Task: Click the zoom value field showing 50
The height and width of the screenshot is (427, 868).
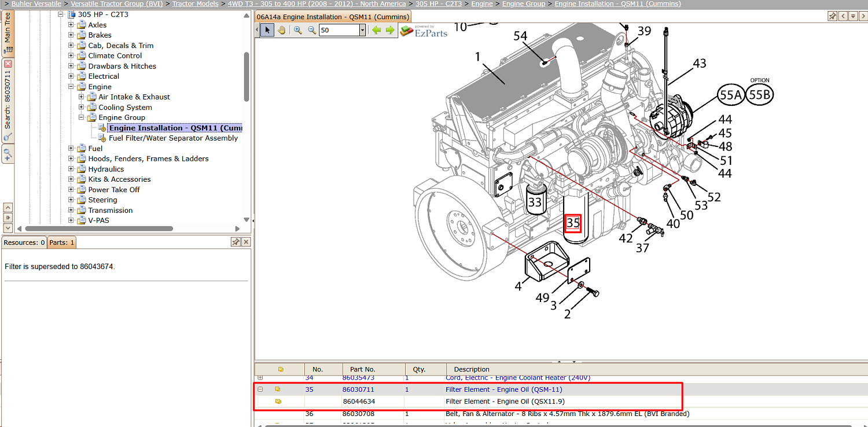Action: point(339,30)
